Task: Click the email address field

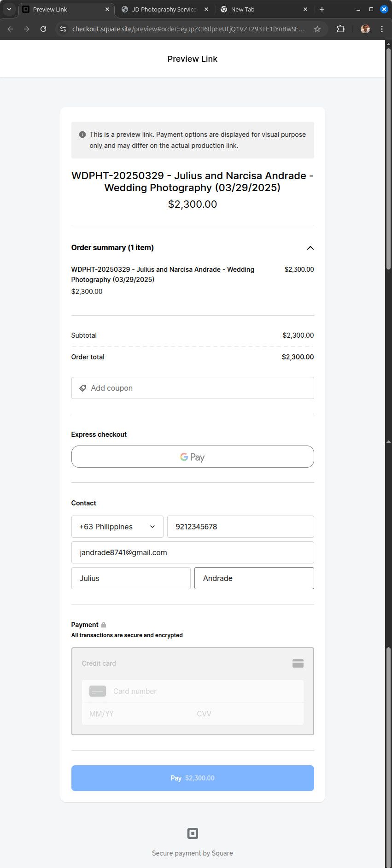Action: pyautogui.click(x=193, y=552)
